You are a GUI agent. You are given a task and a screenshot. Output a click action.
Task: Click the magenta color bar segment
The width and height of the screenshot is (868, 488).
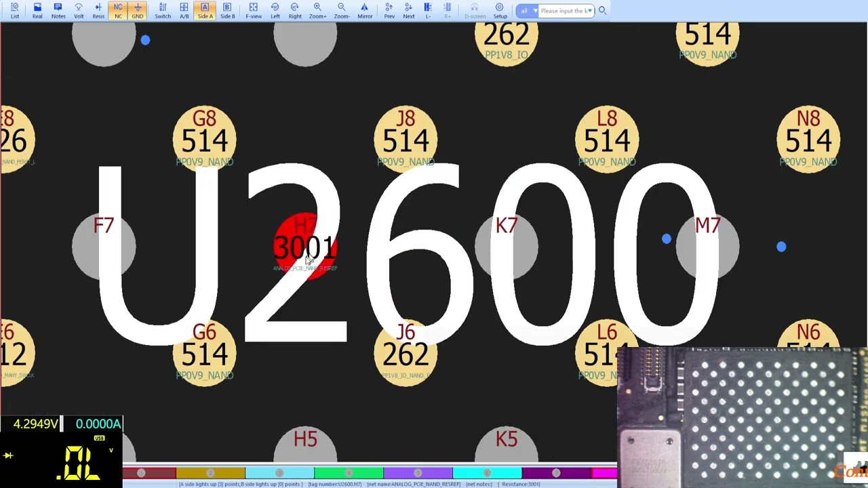604,473
